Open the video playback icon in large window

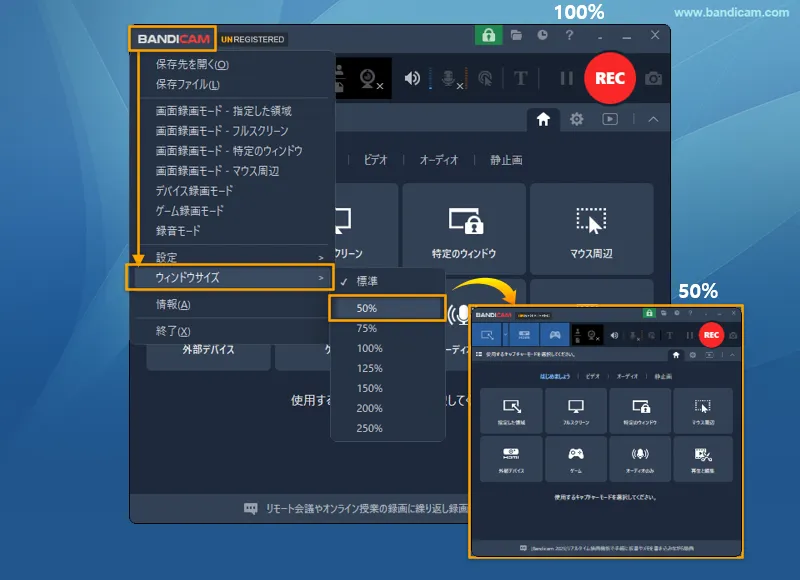click(610, 119)
